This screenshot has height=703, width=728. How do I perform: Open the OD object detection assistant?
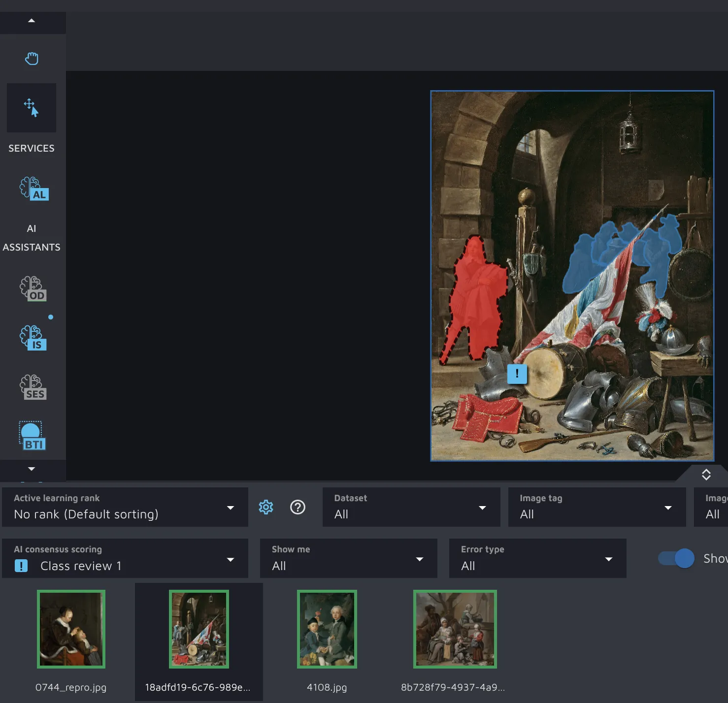click(33, 288)
